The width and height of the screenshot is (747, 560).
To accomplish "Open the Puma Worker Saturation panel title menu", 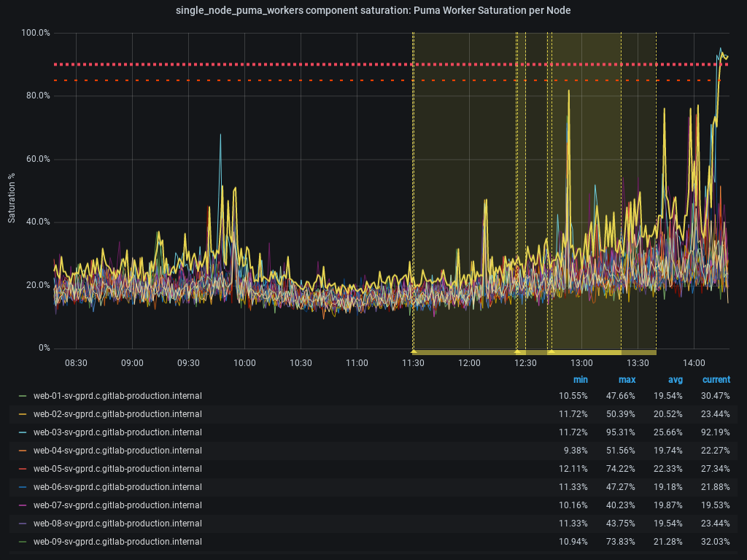I will [373, 10].
